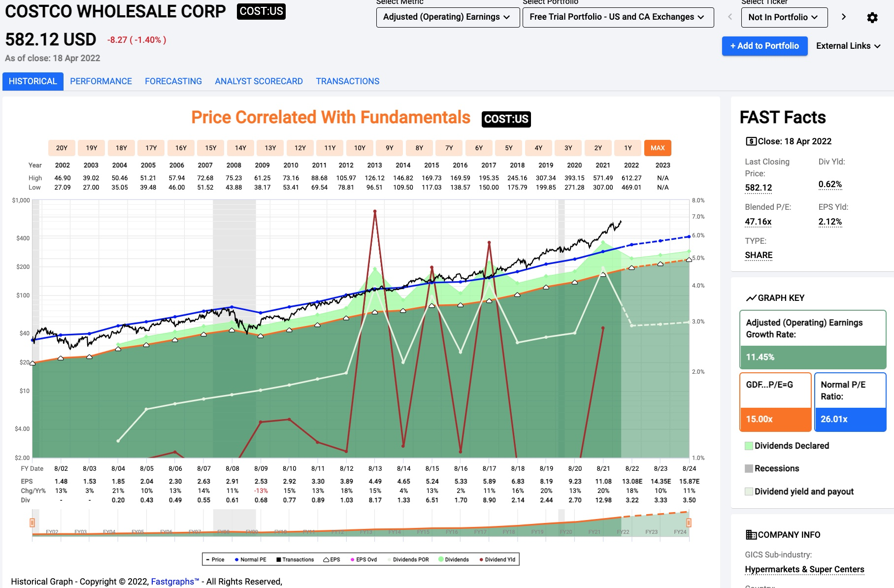Select 20Y time range
The height and width of the screenshot is (588, 894).
(62, 148)
